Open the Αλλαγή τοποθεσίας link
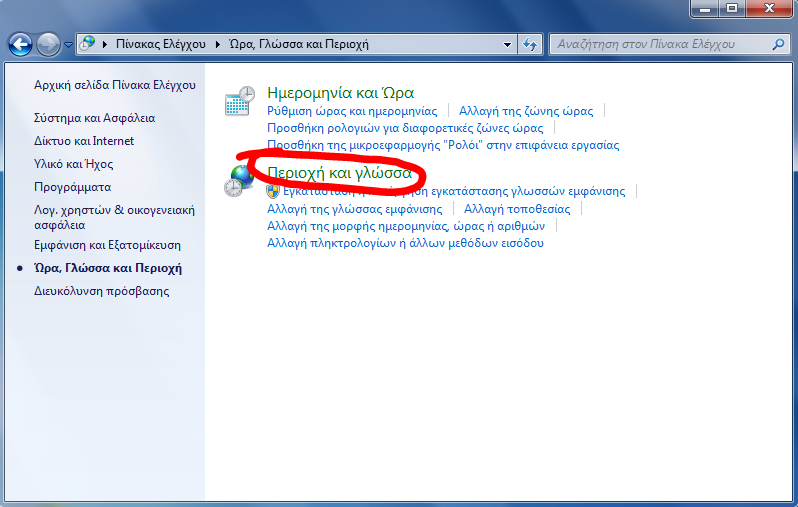This screenshot has height=507, width=798. pos(517,209)
